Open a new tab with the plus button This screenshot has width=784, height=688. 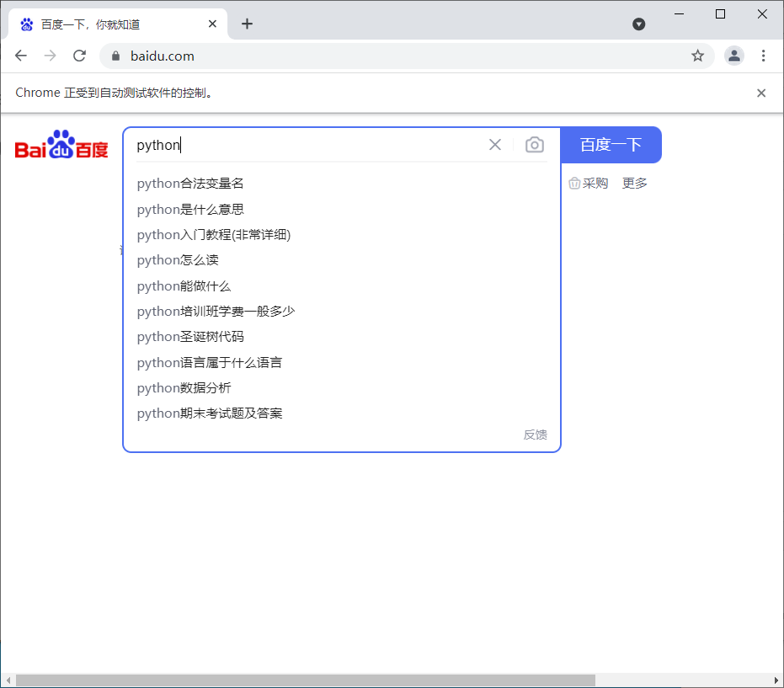(247, 24)
